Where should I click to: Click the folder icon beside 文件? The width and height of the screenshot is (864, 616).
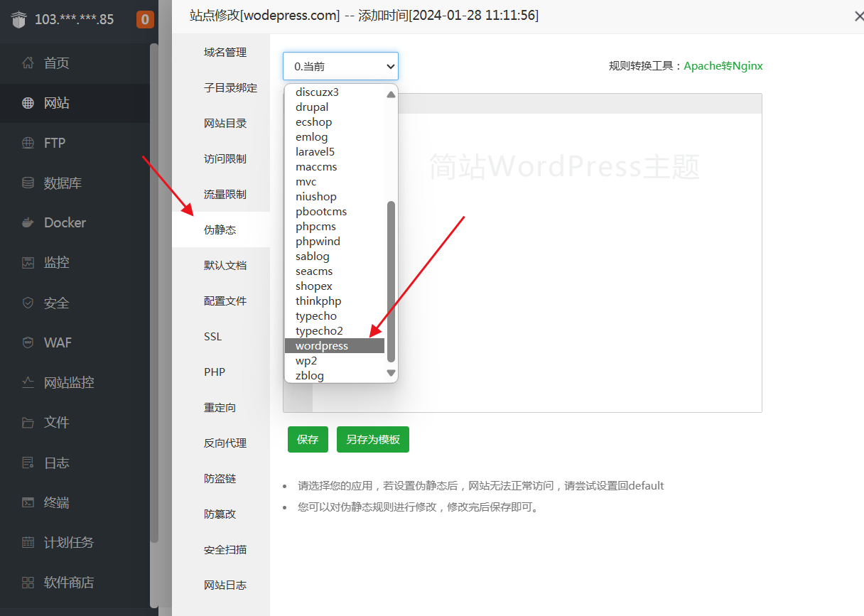point(28,423)
